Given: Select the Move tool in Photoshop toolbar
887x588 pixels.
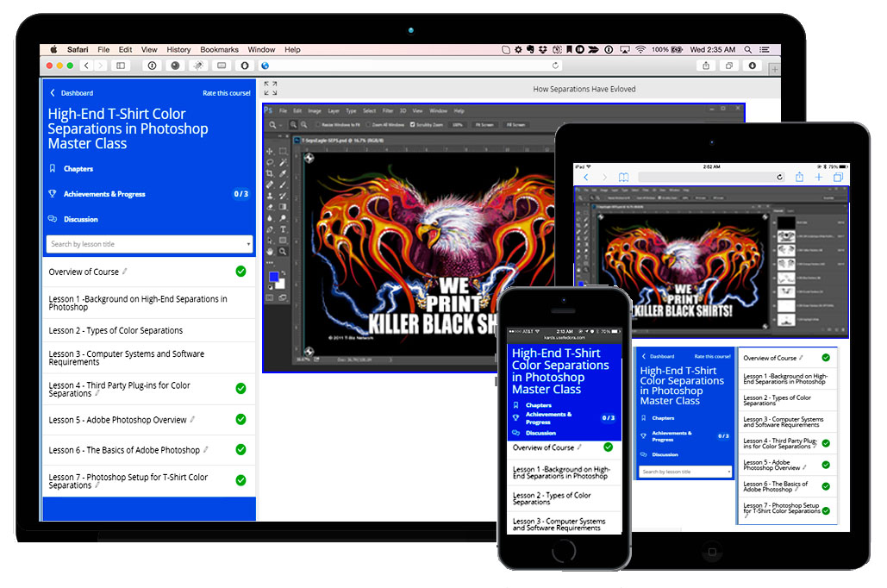Looking at the screenshot, I should pyautogui.click(x=270, y=151).
